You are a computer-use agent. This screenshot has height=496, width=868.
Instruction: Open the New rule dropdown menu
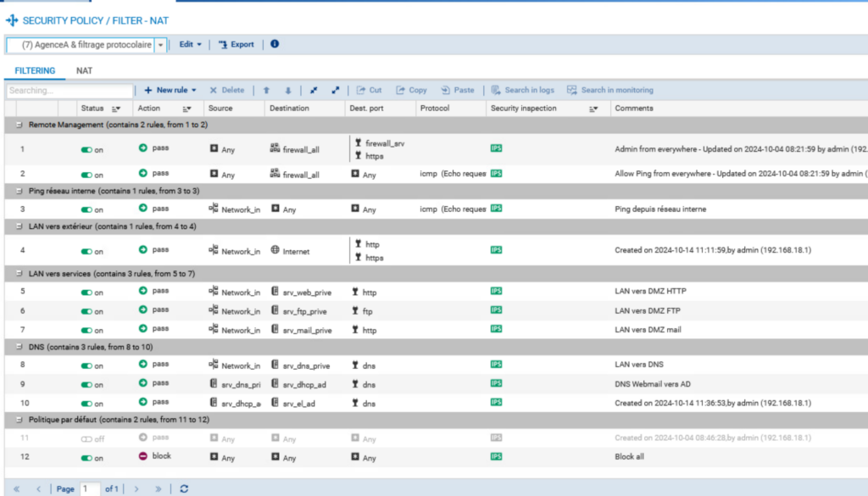(x=170, y=90)
